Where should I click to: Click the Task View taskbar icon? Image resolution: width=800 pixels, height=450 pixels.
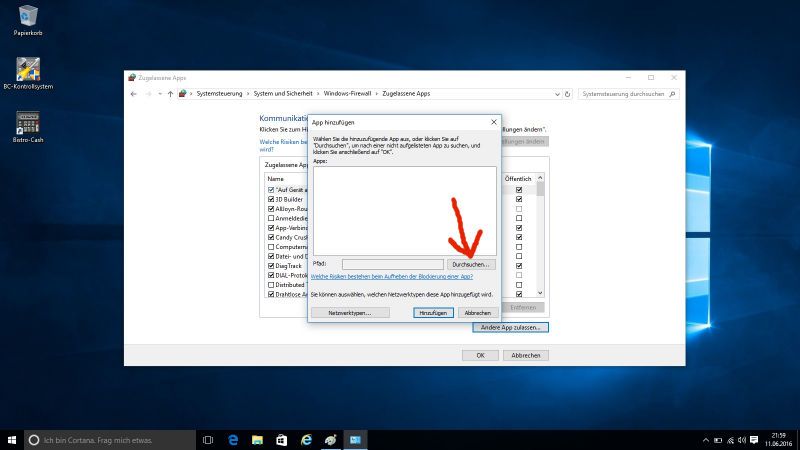(208, 439)
